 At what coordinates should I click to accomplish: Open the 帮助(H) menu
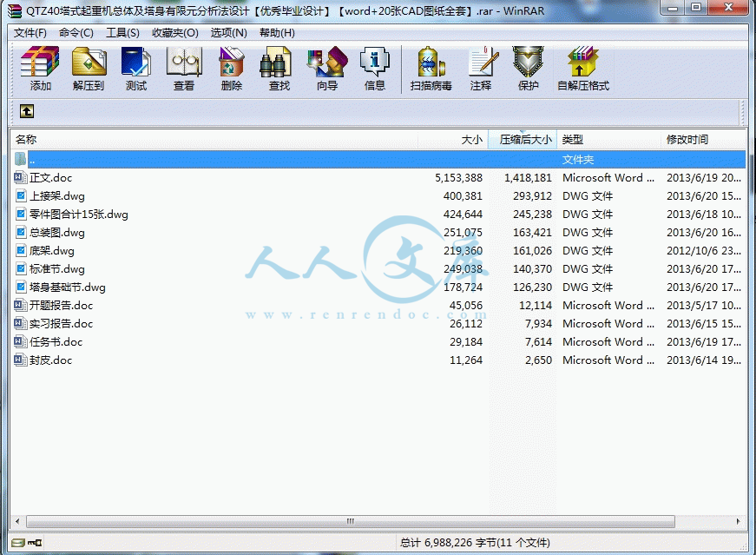[x=277, y=33]
